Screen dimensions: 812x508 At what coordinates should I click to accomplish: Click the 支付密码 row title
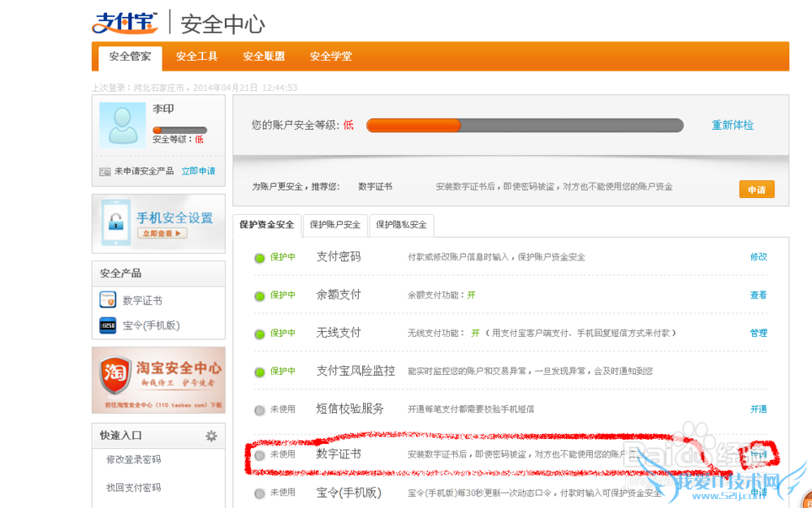(339, 256)
